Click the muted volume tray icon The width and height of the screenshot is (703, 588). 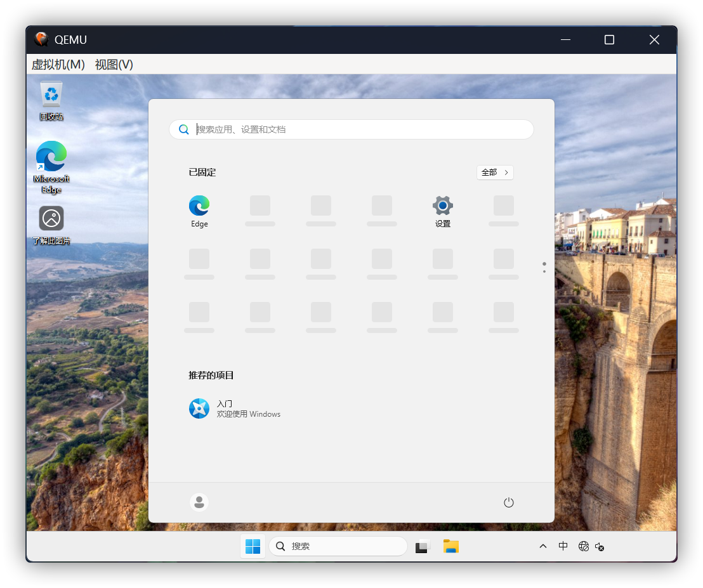[600, 546]
